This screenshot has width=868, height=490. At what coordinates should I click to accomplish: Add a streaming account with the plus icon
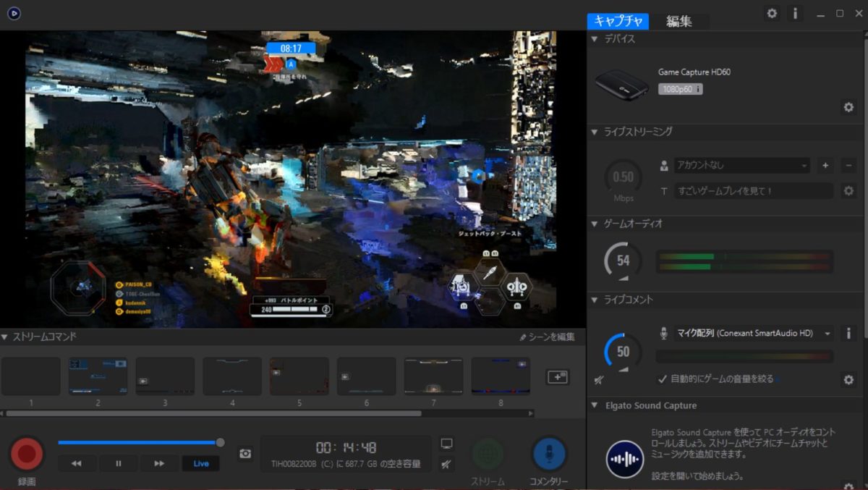[825, 165]
